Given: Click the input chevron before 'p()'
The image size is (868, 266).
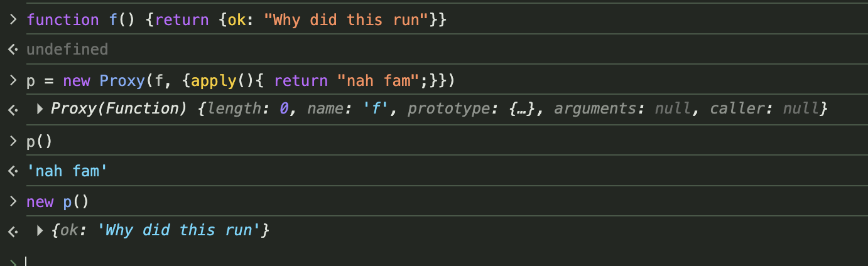Looking at the screenshot, I should [13, 141].
